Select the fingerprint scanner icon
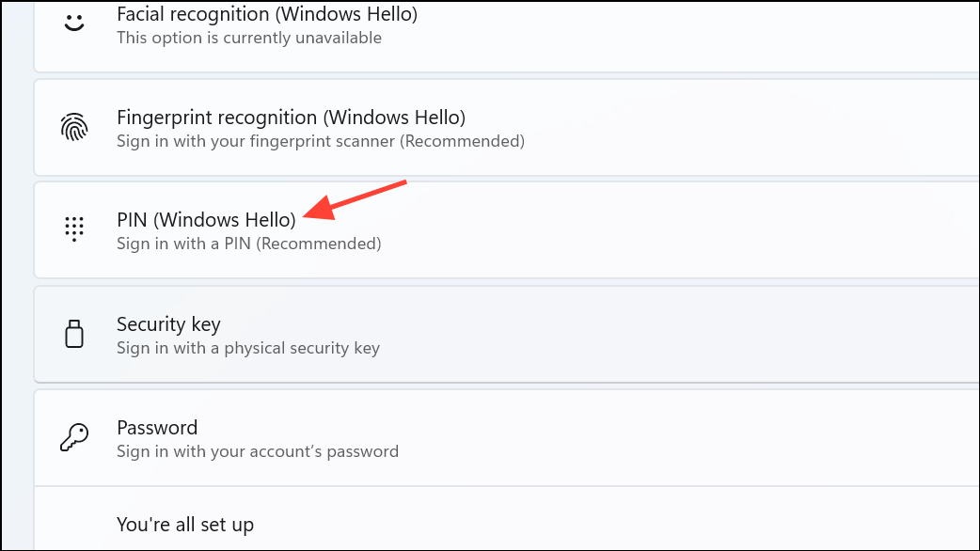This screenshot has height=551, width=980. click(74, 127)
